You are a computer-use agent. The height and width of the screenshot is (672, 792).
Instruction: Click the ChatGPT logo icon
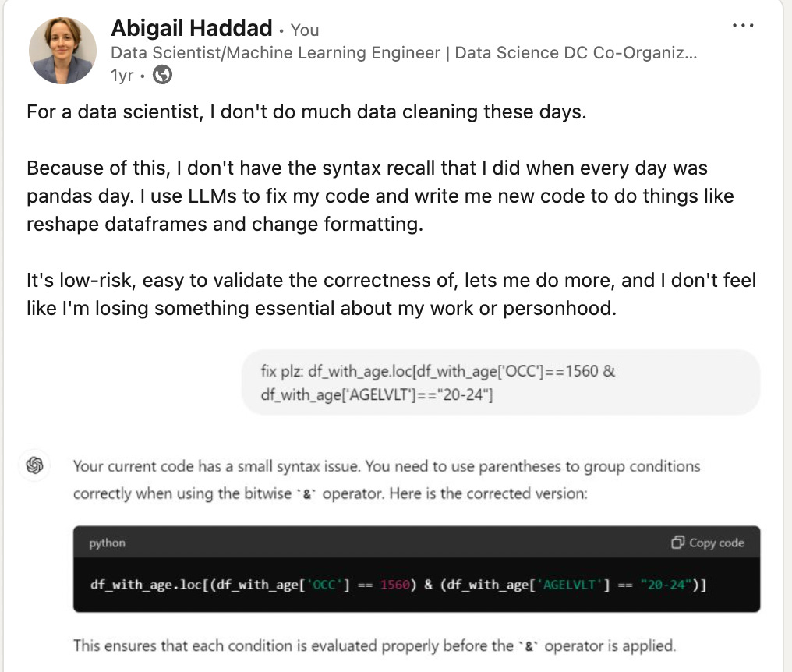[34, 465]
